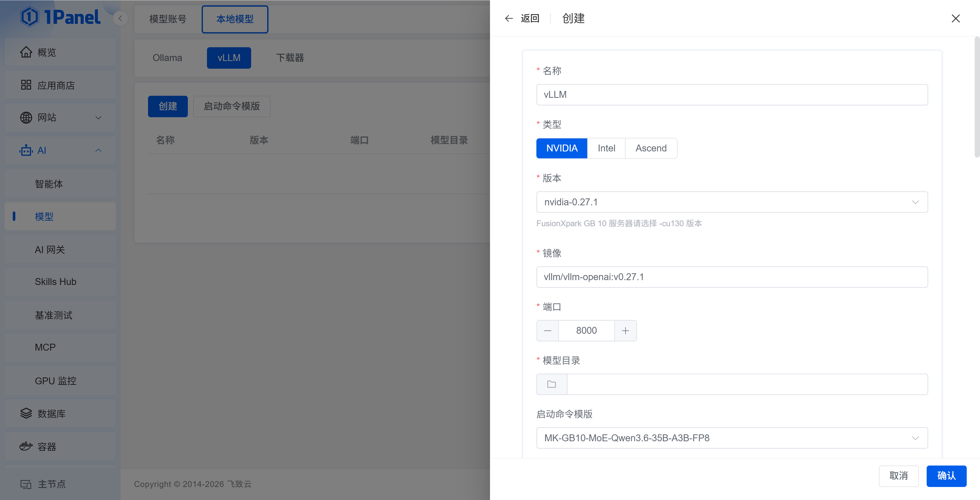Open the 应用商店 grid icon
The width and height of the screenshot is (980, 500).
click(x=26, y=85)
